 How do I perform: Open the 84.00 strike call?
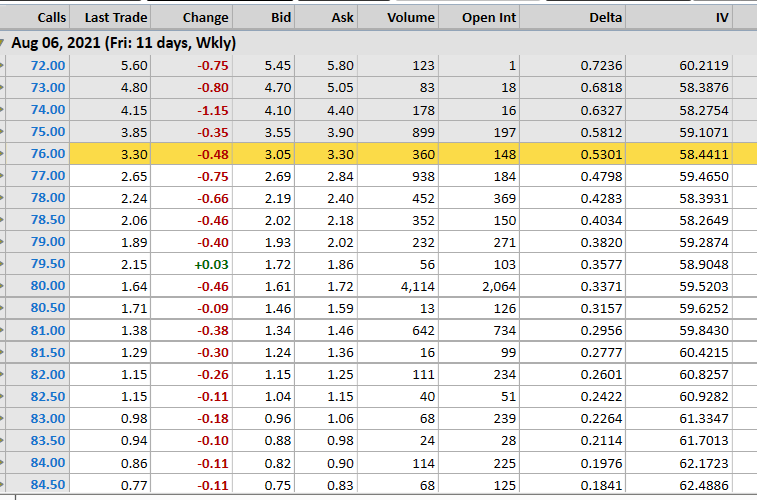pos(48,463)
